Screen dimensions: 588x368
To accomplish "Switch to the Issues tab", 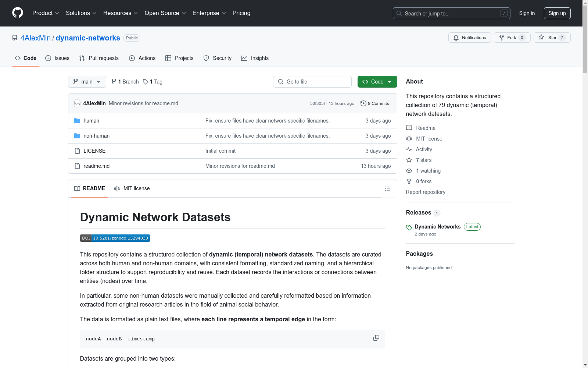I will tap(57, 58).
